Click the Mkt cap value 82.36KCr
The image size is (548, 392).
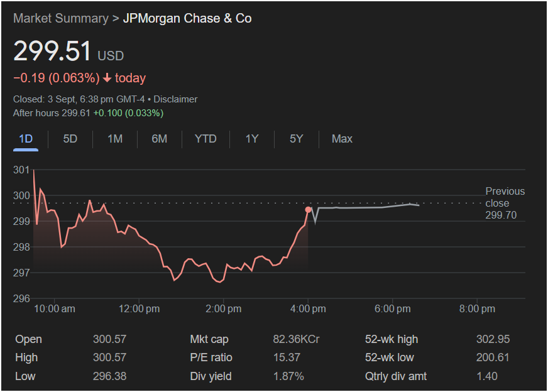coord(296,339)
